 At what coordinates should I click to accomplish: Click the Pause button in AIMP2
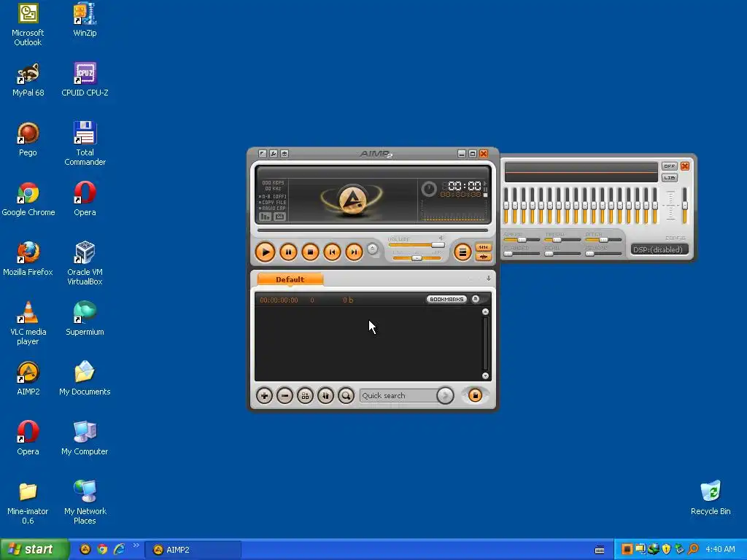coord(288,252)
